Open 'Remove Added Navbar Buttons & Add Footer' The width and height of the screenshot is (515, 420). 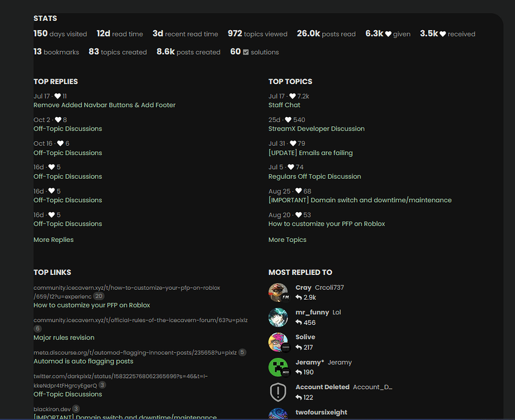click(x=104, y=105)
